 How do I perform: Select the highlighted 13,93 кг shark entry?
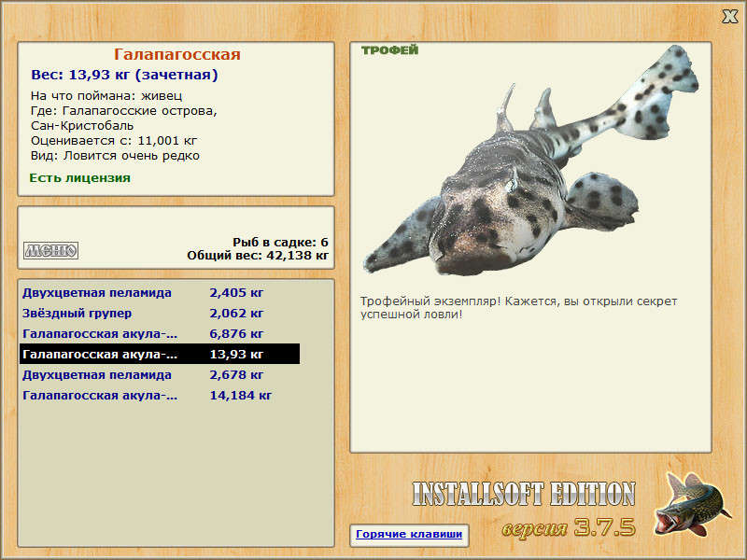pyautogui.click(x=160, y=355)
